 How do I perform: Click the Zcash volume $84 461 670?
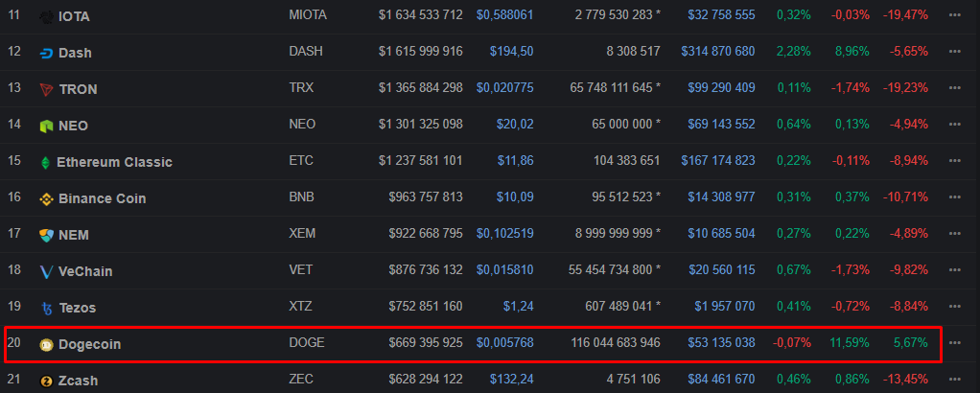[722, 379]
